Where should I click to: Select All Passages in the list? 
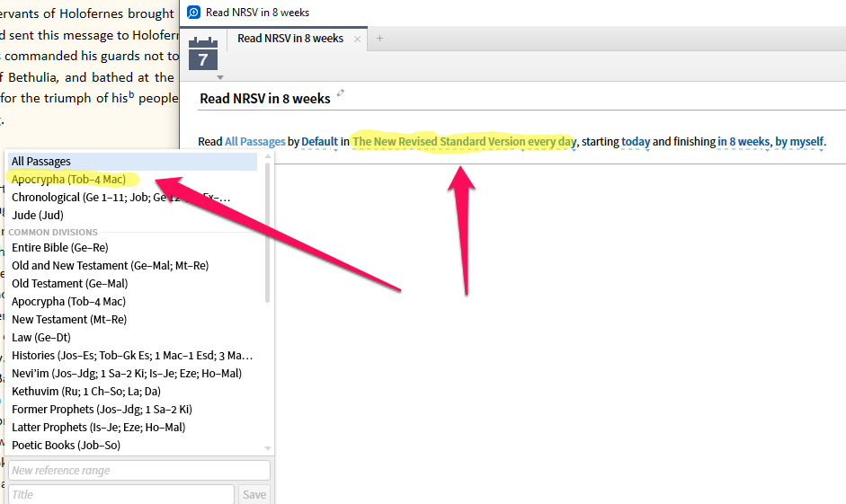click(x=132, y=161)
